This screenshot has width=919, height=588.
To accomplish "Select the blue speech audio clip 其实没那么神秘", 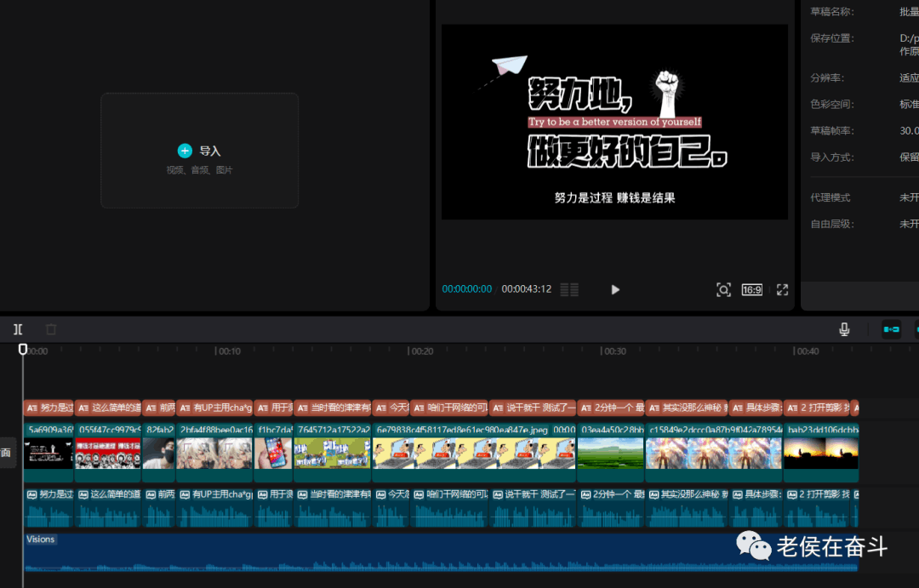I will 687,507.
